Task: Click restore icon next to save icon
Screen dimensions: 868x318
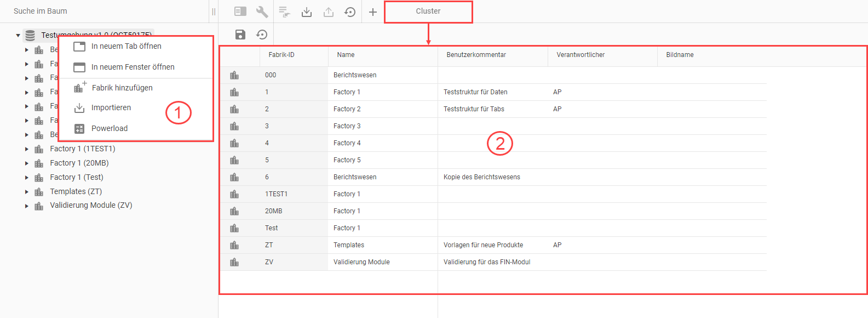Action: (262, 35)
